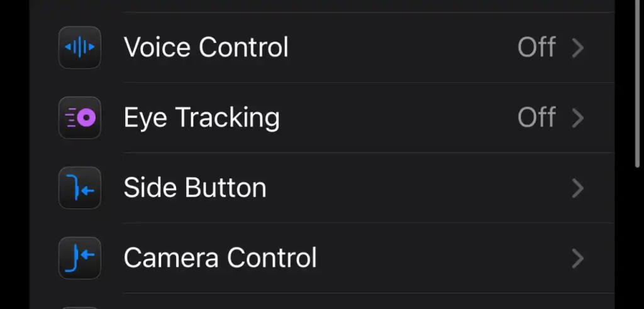Tap the Off status for Voice Control
This screenshot has height=309, width=644.
pyautogui.click(x=536, y=48)
